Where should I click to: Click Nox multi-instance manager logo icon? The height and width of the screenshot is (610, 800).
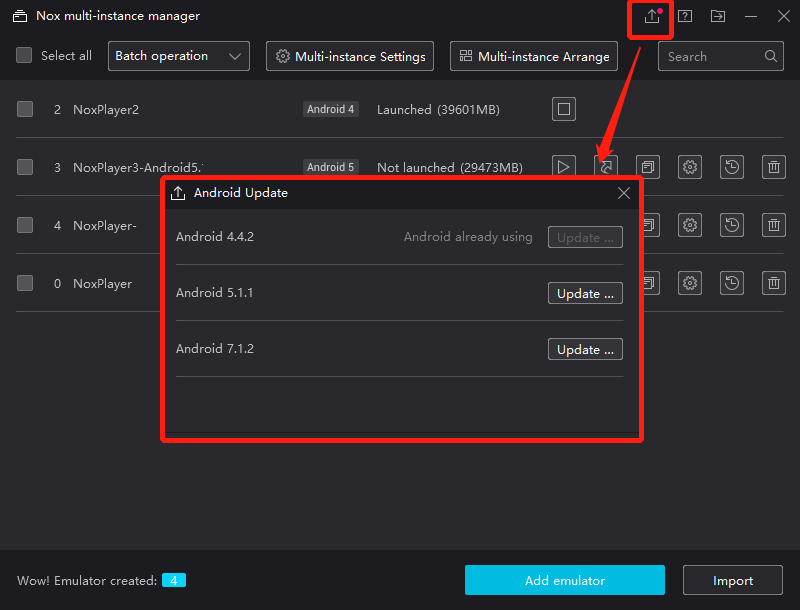coord(20,16)
